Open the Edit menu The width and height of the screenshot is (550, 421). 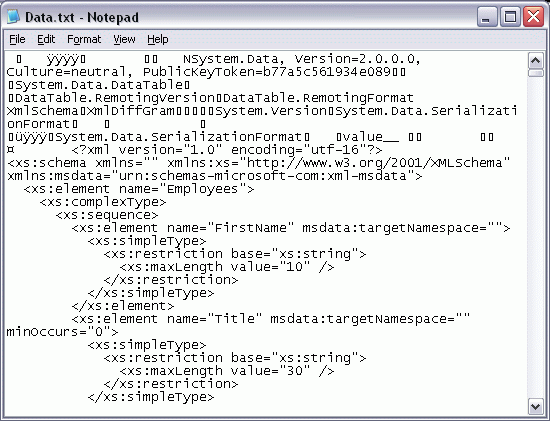46,39
